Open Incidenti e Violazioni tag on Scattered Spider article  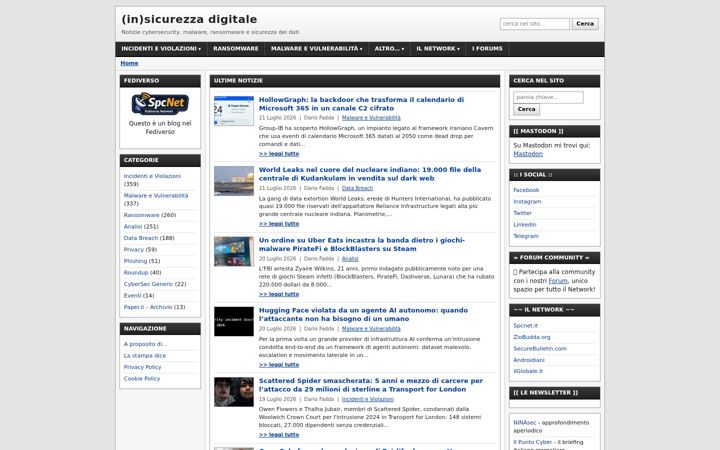point(367,399)
